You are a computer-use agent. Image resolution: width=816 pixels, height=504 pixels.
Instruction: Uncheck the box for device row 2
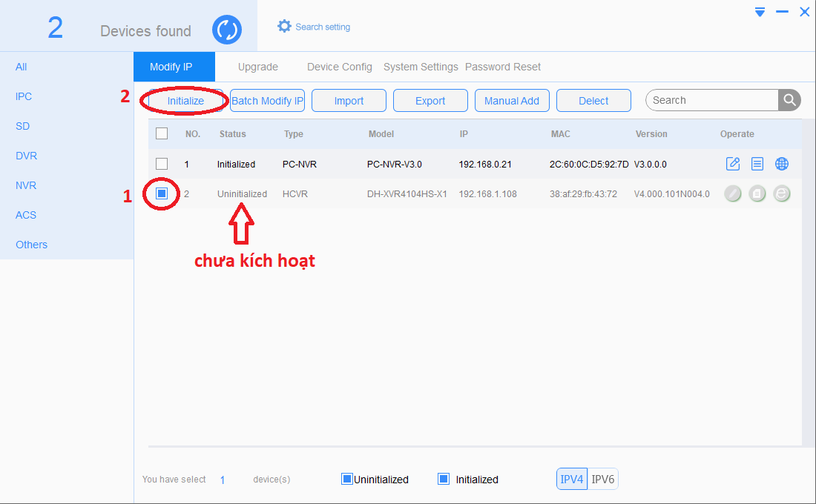(x=162, y=193)
